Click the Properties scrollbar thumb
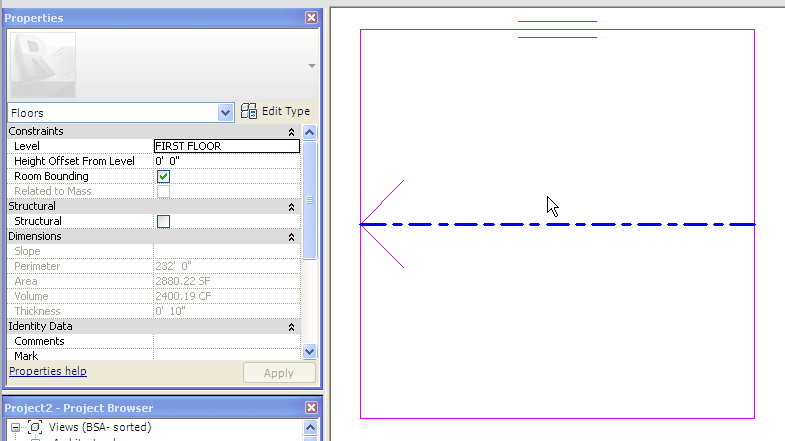This screenshot has height=441, width=785. pos(309,200)
